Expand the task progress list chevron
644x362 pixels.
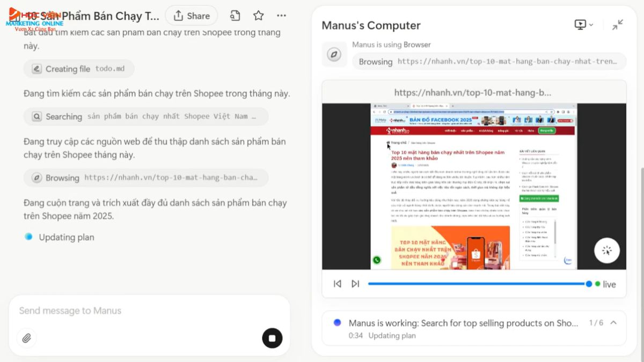(x=613, y=323)
